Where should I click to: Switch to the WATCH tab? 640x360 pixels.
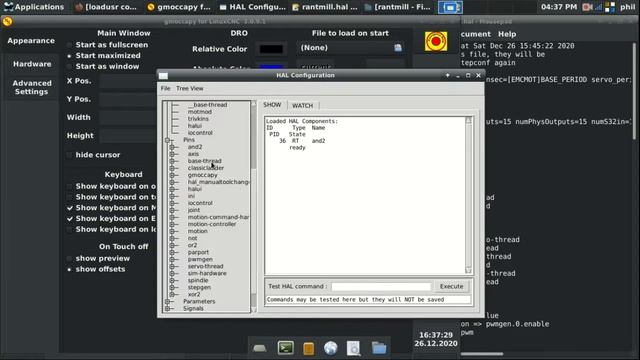point(302,105)
